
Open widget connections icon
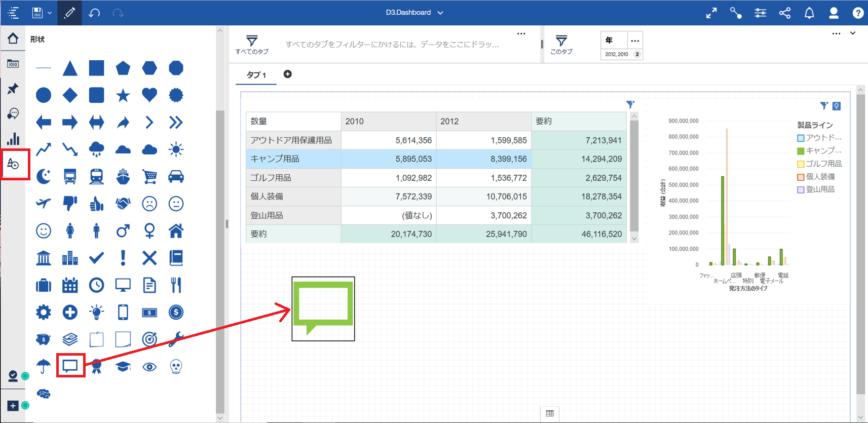pos(736,13)
